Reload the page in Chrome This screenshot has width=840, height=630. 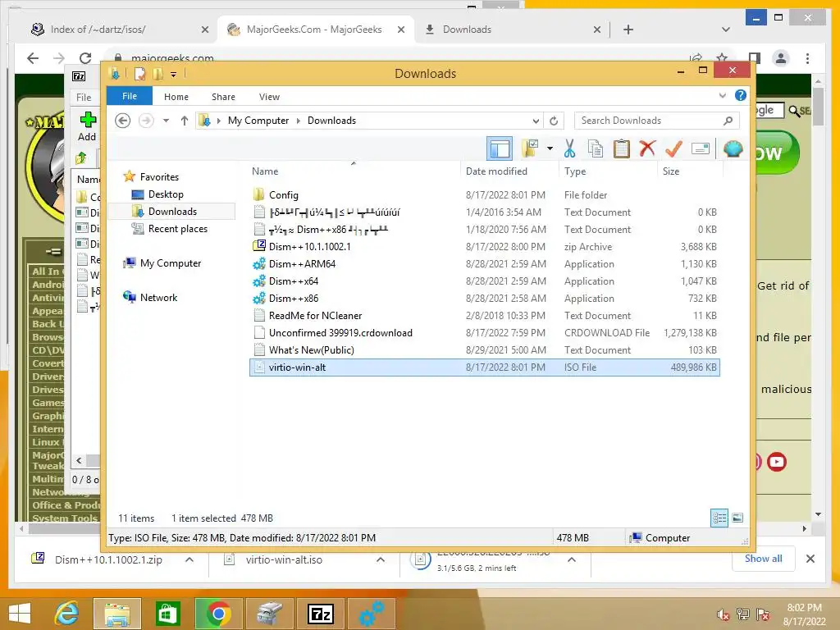coord(85,58)
